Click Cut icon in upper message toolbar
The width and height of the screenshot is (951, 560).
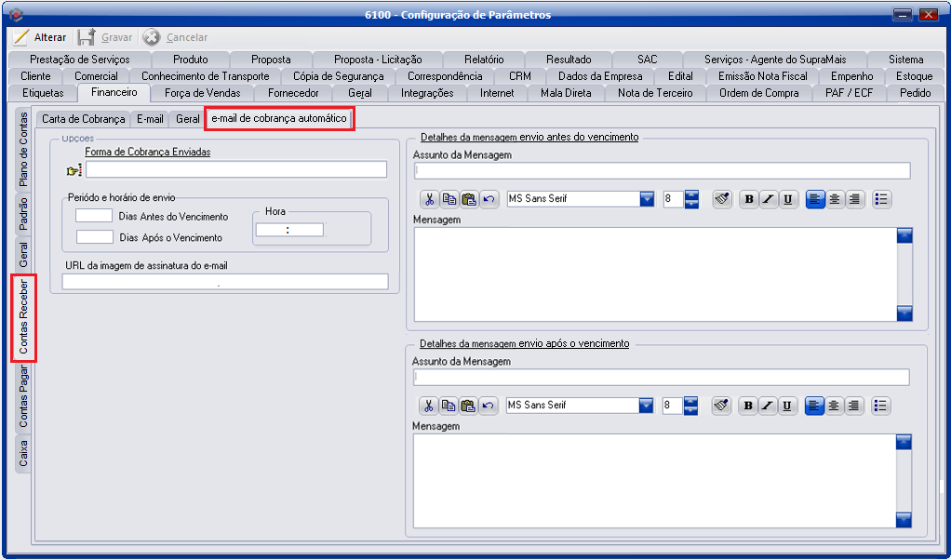[x=429, y=199]
